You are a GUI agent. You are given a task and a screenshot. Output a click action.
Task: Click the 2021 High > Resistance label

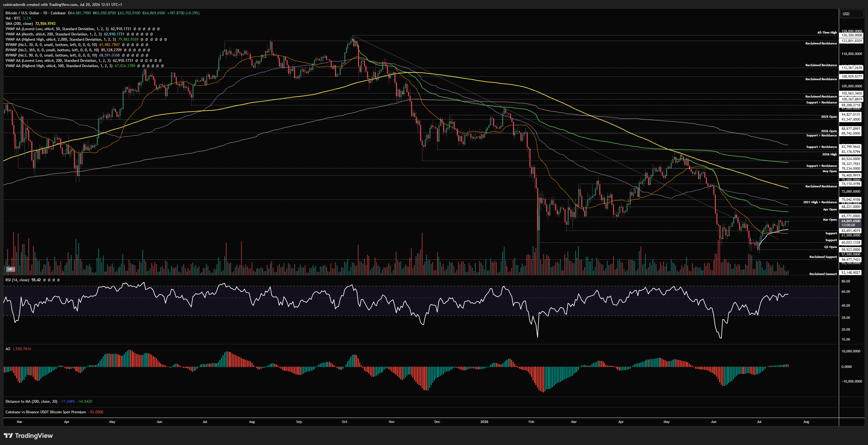click(820, 202)
